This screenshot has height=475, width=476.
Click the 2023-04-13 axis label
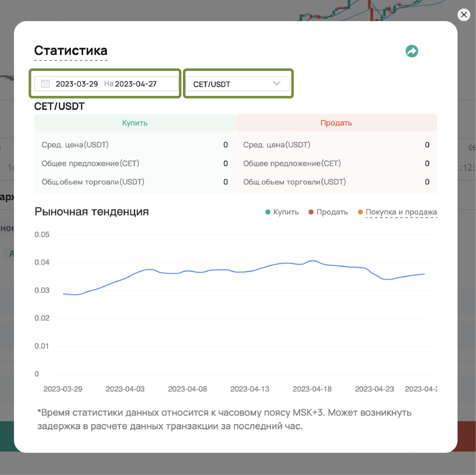[x=250, y=389]
